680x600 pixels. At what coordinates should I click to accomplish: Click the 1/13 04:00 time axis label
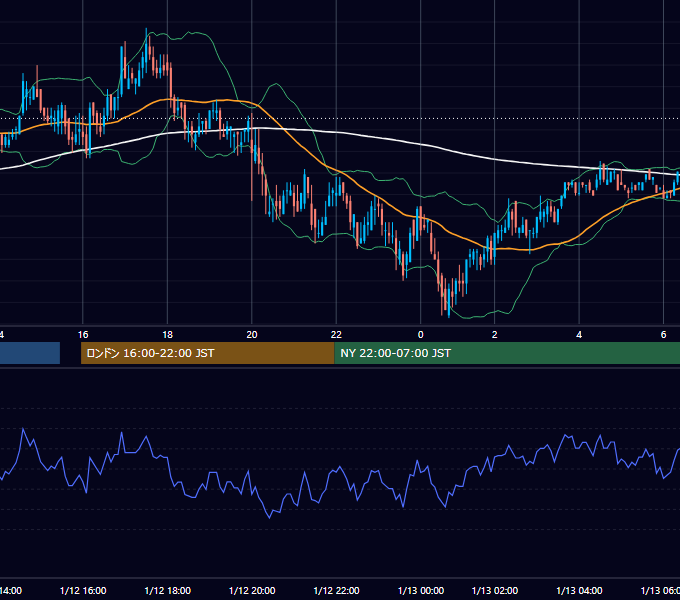(x=579, y=590)
